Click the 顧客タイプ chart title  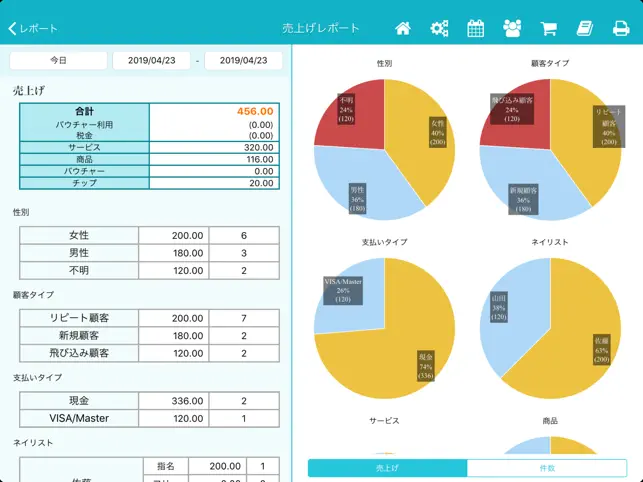click(550, 63)
